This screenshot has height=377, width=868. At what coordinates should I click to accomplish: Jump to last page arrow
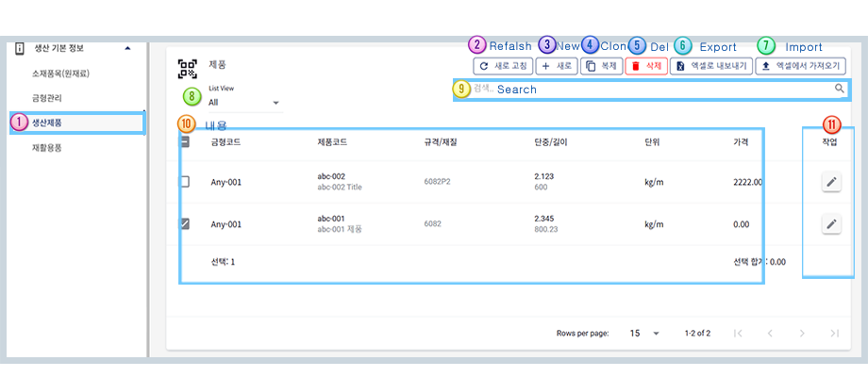click(x=834, y=333)
